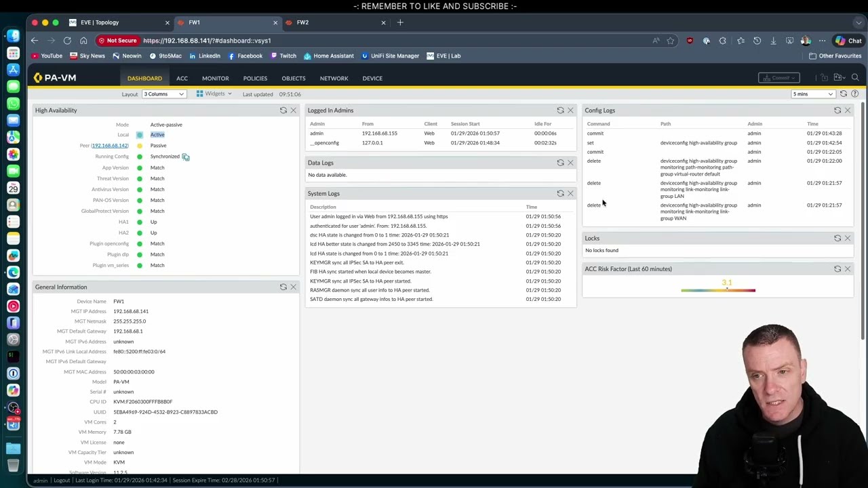Open the 5 mins refresh interval dropdown
Viewport: 868px width, 488px height.
[x=814, y=94]
